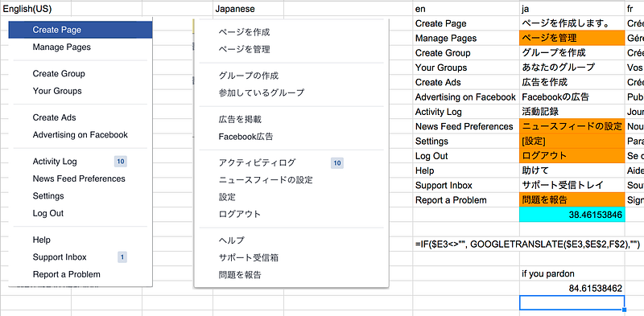This screenshot has height=316, width=644.
Task: Select spreadsheet cell 'News Feed Preferences' in en column
Action: (466, 126)
